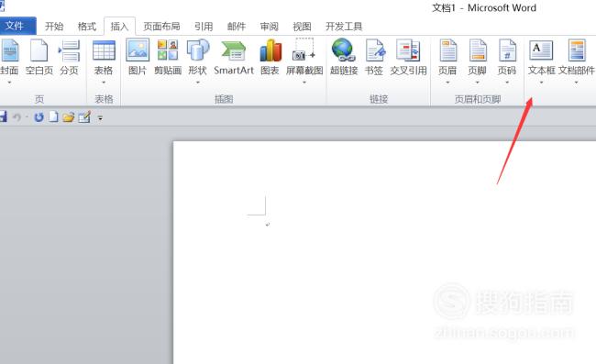596x364 pixels.
Task: Insert clip art (剪贴画)
Action: coord(168,57)
